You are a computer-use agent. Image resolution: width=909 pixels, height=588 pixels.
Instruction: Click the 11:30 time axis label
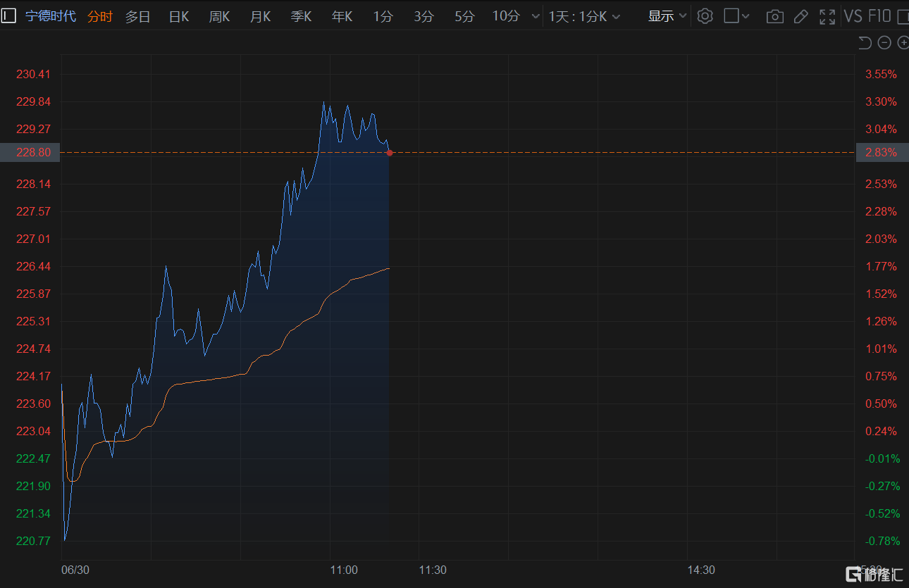click(x=433, y=570)
